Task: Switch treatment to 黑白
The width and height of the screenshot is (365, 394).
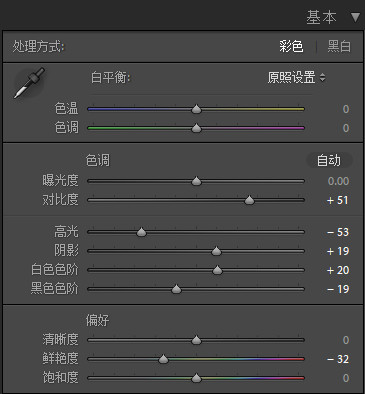Action: coord(339,46)
